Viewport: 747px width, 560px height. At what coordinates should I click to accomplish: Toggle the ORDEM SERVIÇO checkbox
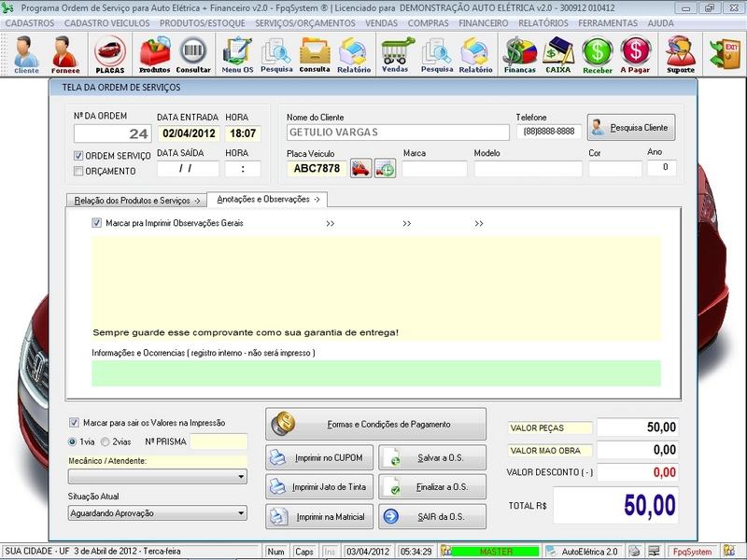[x=78, y=156]
